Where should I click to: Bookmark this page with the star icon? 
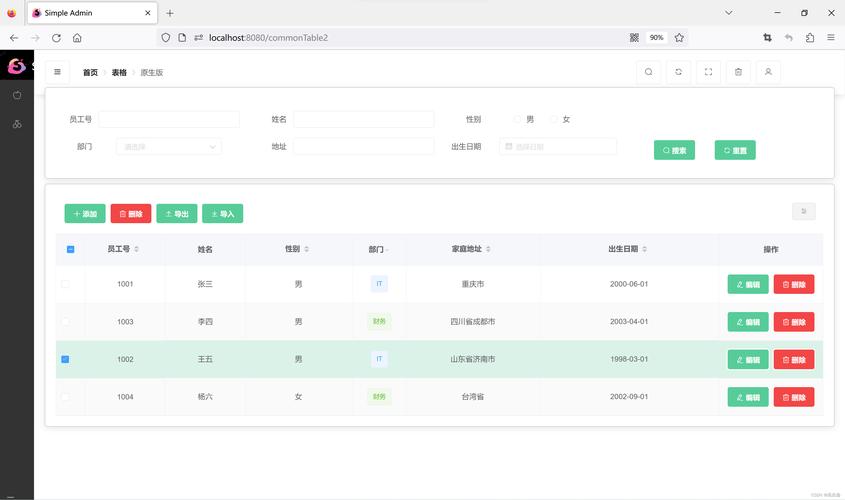[x=679, y=38]
